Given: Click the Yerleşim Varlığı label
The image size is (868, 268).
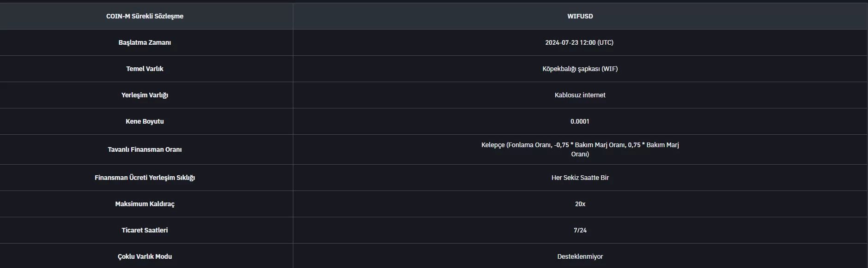Looking at the screenshot, I should tap(145, 95).
